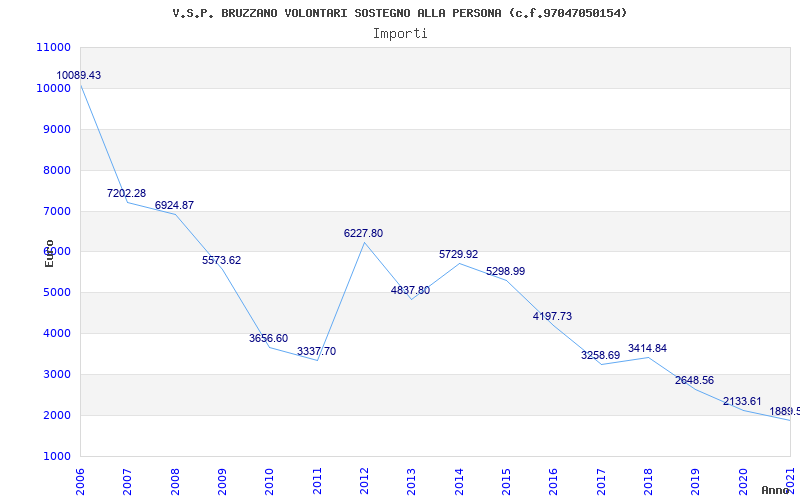Click the 2016 year label on x-axis
Image resolution: width=800 pixels, height=500 pixels.
click(554, 481)
